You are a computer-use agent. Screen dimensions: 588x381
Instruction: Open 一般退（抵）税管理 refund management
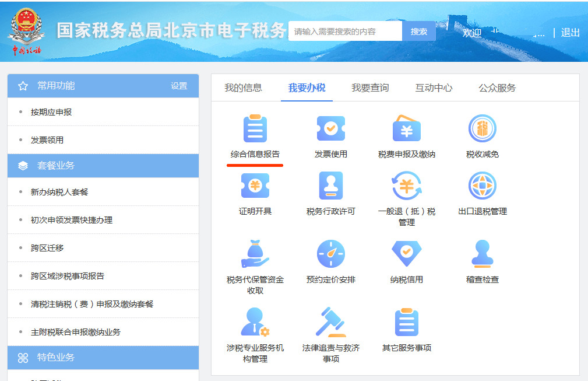[406, 198]
